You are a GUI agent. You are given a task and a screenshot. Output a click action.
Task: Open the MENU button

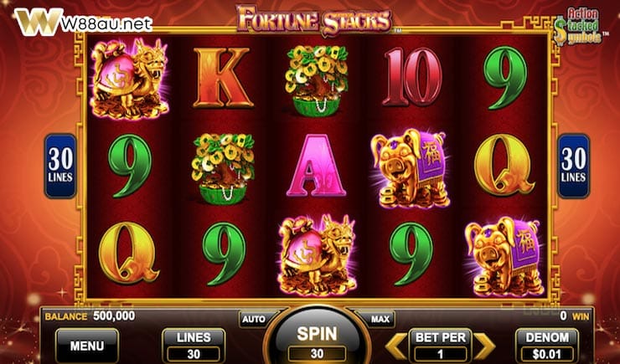[87, 346]
